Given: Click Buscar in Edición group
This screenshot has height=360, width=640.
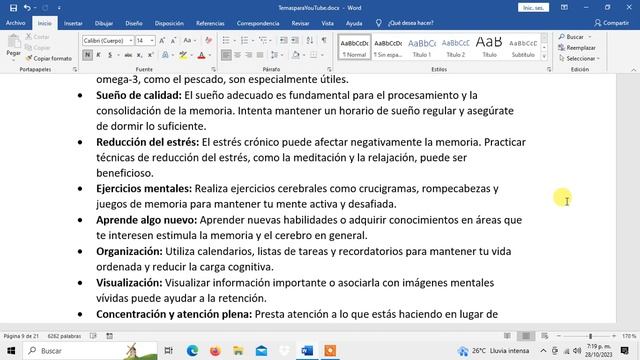Looking at the screenshot, I should pos(575,37).
